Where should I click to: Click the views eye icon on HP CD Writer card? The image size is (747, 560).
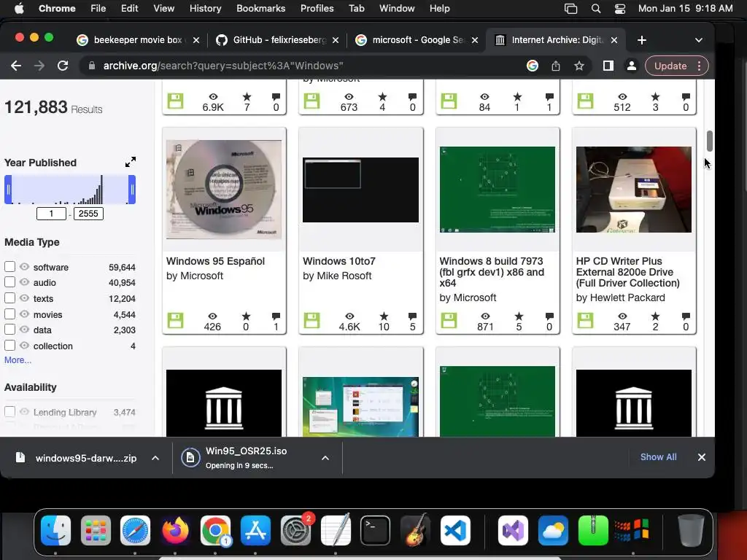[x=622, y=316]
